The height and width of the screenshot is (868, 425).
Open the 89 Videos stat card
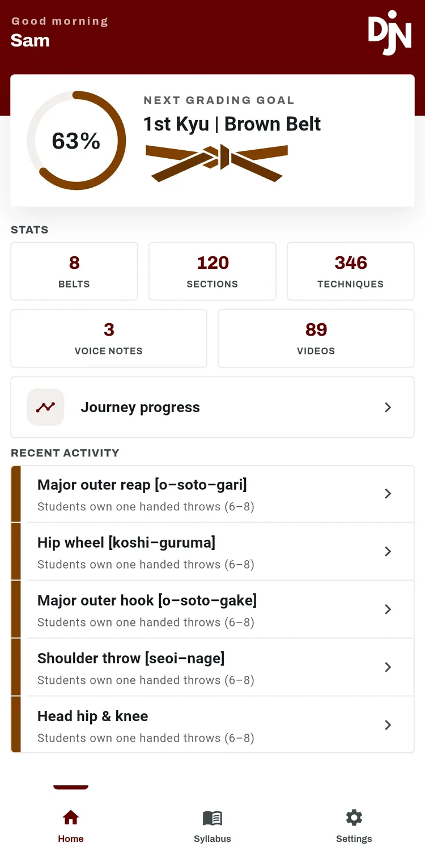(x=316, y=338)
